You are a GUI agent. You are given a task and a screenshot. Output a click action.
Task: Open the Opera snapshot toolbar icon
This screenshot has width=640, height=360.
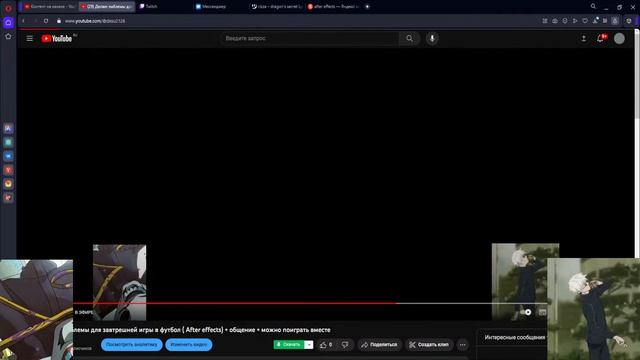[555, 21]
